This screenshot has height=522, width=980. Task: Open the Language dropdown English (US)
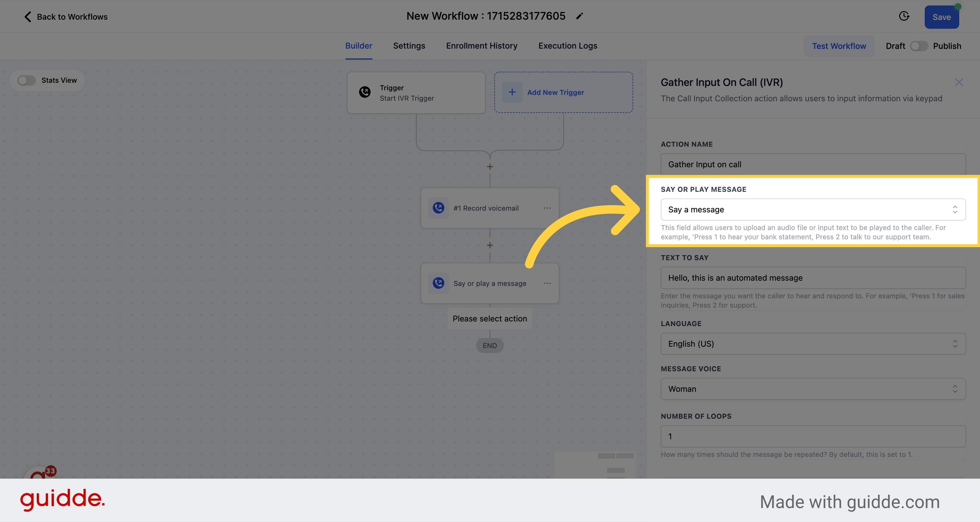pyautogui.click(x=813, y=344)
